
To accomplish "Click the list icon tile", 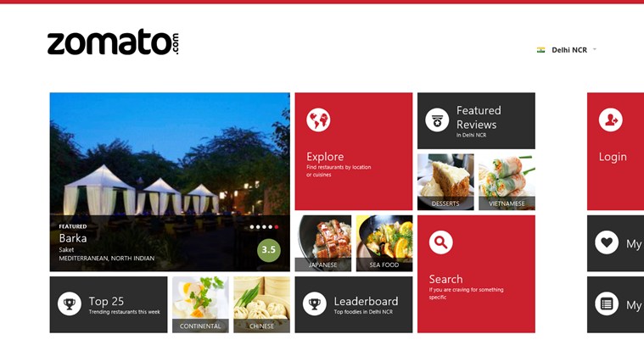I will tap(616, 304).
